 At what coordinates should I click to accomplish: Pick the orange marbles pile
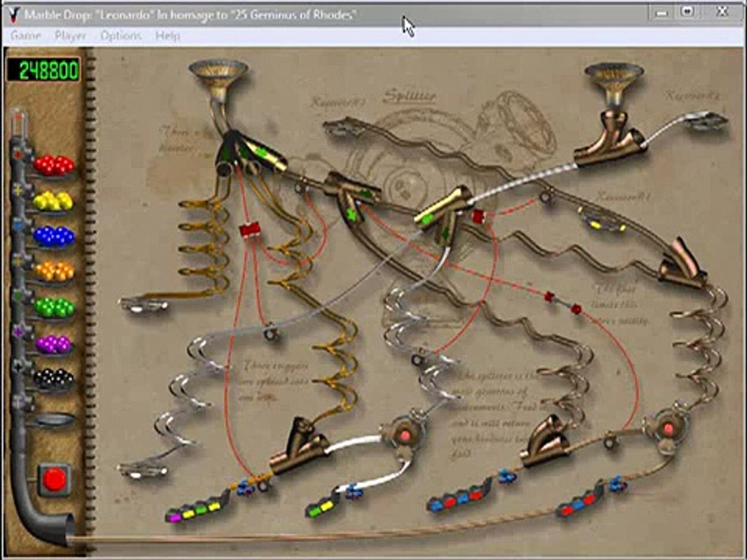tap(54, 271)
